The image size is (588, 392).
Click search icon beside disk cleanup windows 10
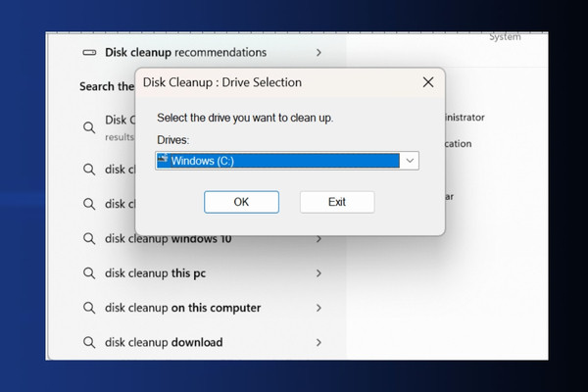click(89, 239)
